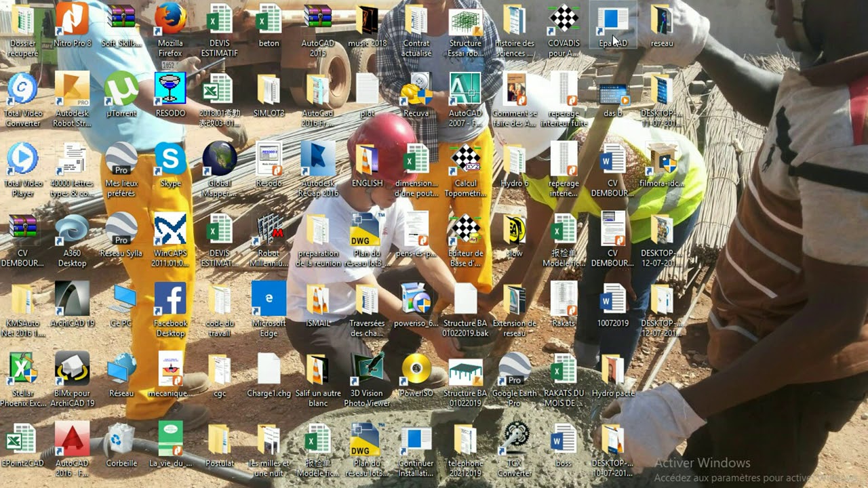The width and height of the screenshot is (868, 488).
Task: Open the Contrat actualisé folder
Action: (x=416, y=30)
